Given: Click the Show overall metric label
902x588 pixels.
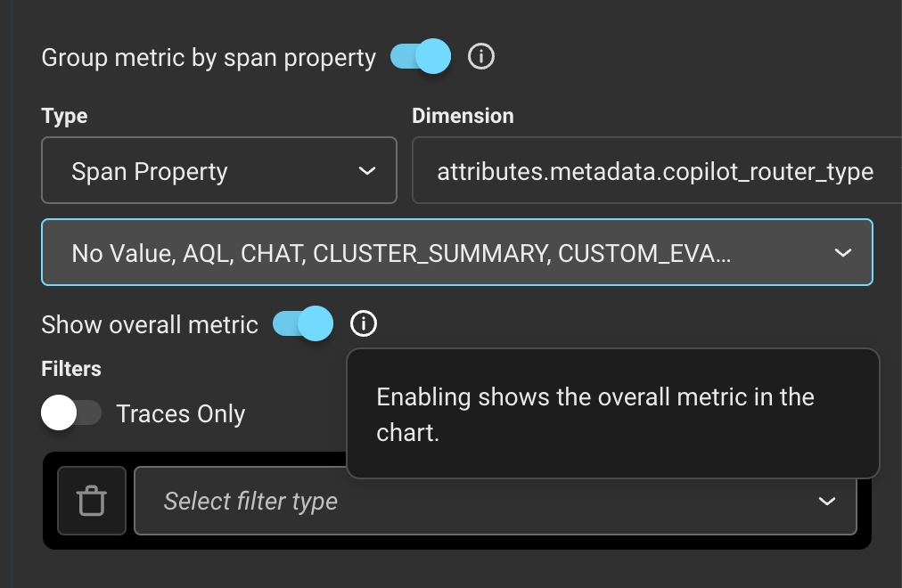Looking at the screenshot, I should click(x=150, y=325).
